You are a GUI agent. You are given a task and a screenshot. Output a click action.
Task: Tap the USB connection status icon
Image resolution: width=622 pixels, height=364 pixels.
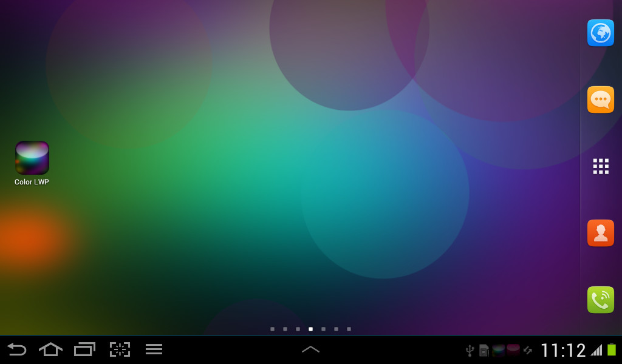[470, 350]
